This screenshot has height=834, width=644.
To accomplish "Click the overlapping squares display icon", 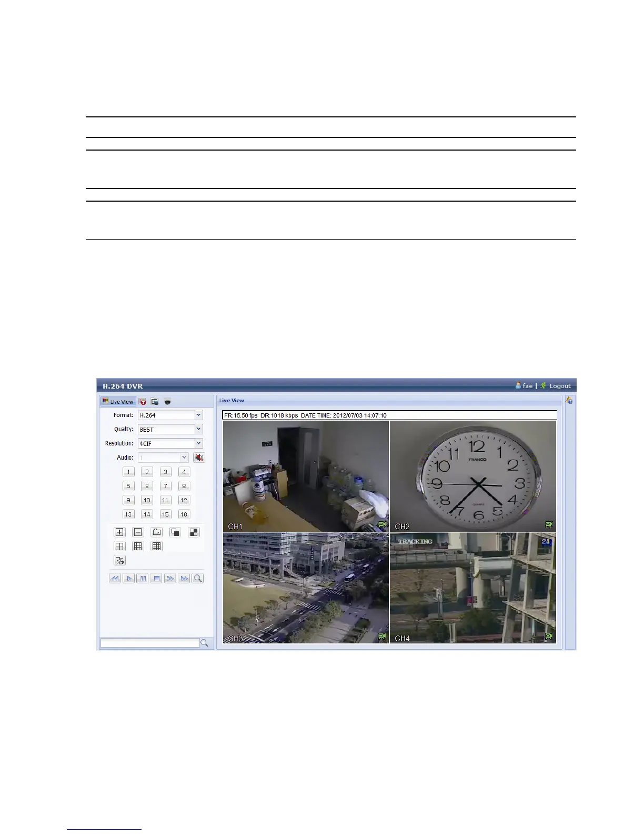I will [175, 532].
